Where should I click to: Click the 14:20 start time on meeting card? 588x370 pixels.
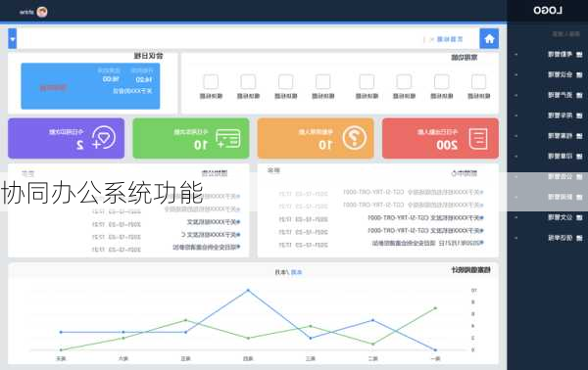click(144, 79)
